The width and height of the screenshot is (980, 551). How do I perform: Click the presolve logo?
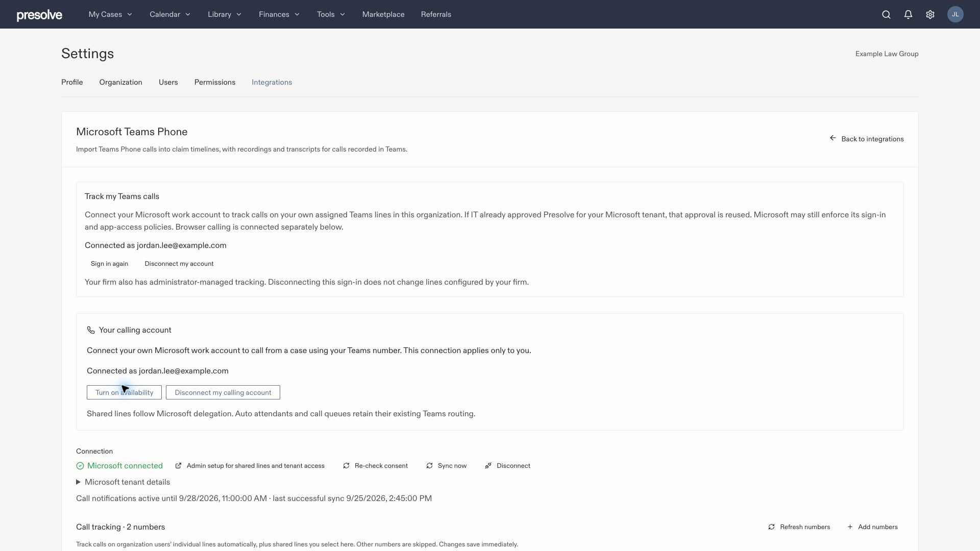[x=39, y=15]
